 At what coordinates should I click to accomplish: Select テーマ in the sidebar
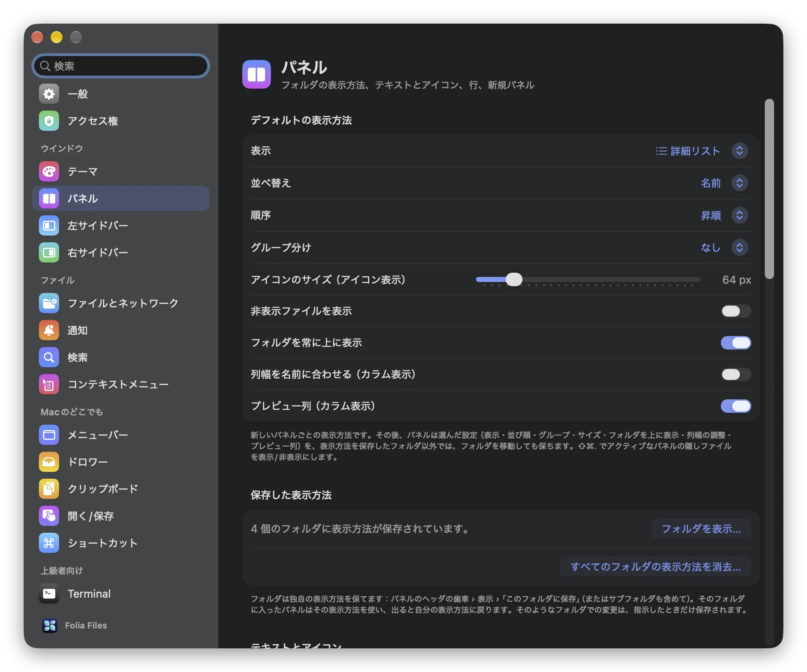pos(121,171)
